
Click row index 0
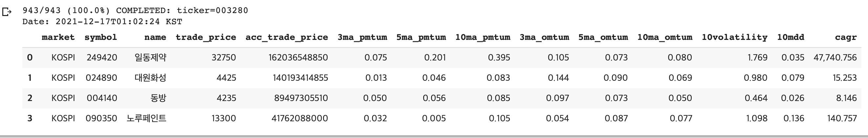click(x=30, y=58)
